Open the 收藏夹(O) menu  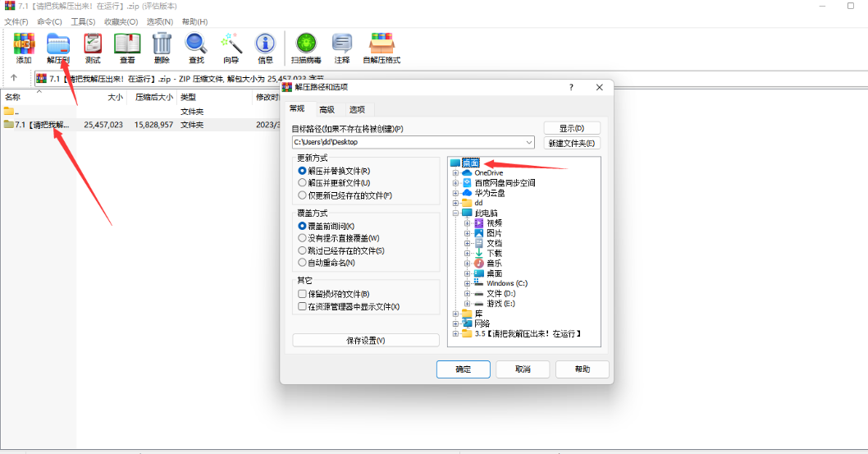pyautogui.click(x=121, y=21)
